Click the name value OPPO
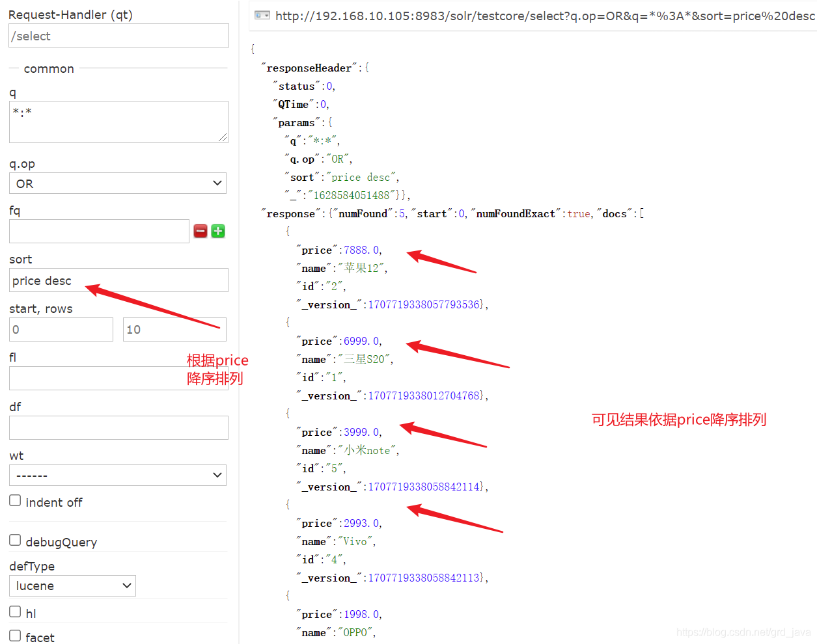Viewport: 817px width, 644px height. click(355, 632)
